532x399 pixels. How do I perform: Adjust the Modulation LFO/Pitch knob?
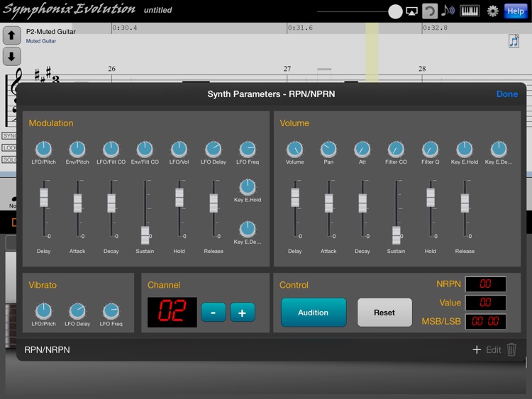43,149
